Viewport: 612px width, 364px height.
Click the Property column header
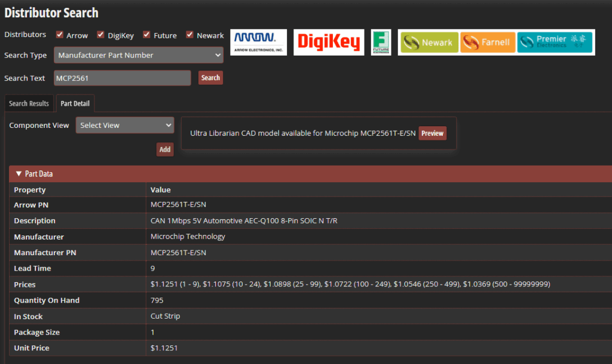click(x=30, y=189)
